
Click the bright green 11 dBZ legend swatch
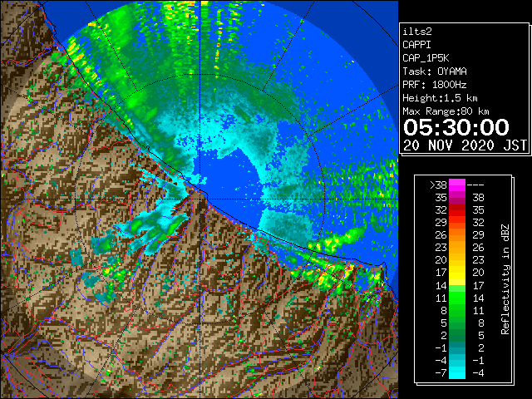(x=457, y=298)
